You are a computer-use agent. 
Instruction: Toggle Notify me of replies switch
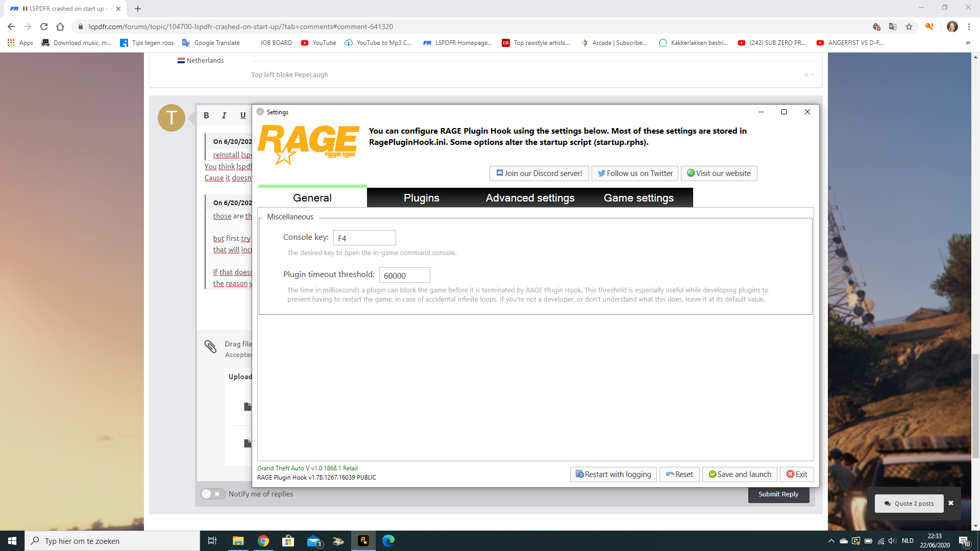click(x=212, y=494)
